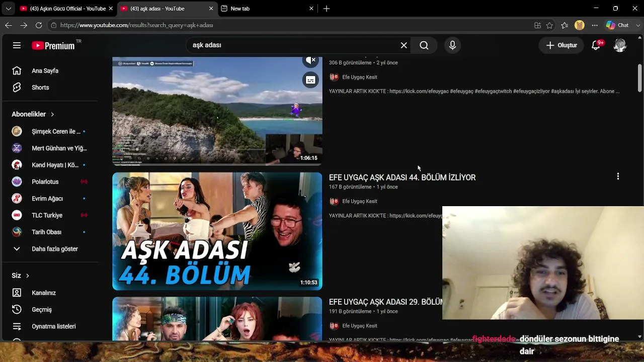Go back in the browser
Viewport: 644px width, 362px height.
tap(9, 25)
